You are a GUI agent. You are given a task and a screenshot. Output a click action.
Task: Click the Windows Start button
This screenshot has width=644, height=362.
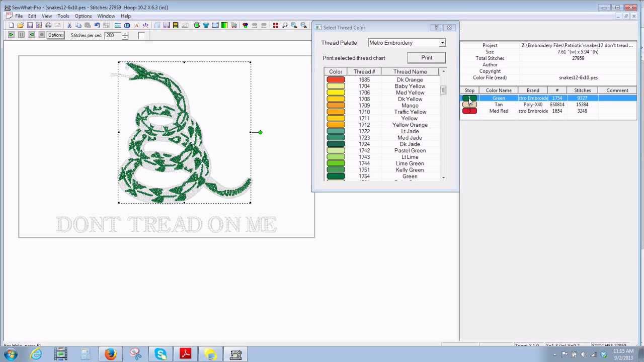pos(11,354)
